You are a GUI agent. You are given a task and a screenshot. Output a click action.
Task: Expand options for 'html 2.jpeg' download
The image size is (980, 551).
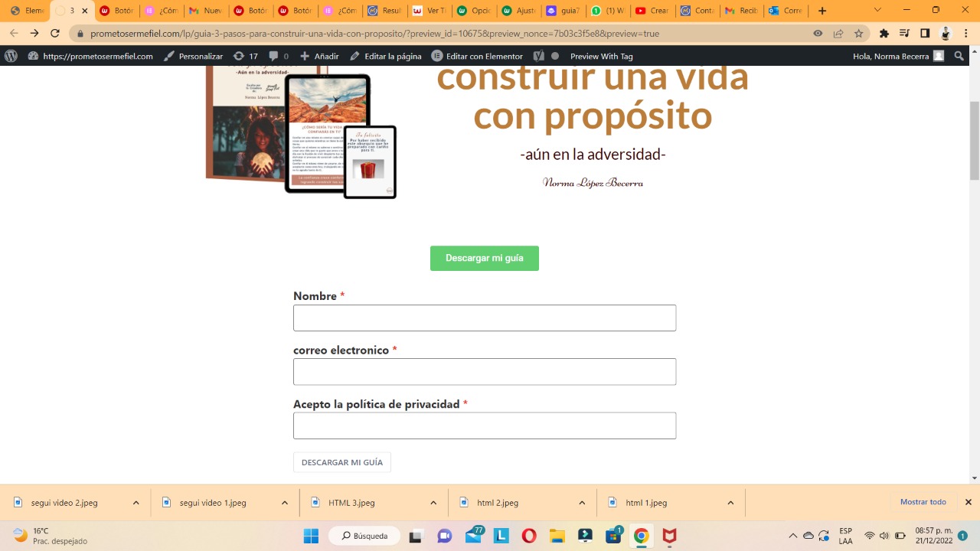[x=582, y=503]
